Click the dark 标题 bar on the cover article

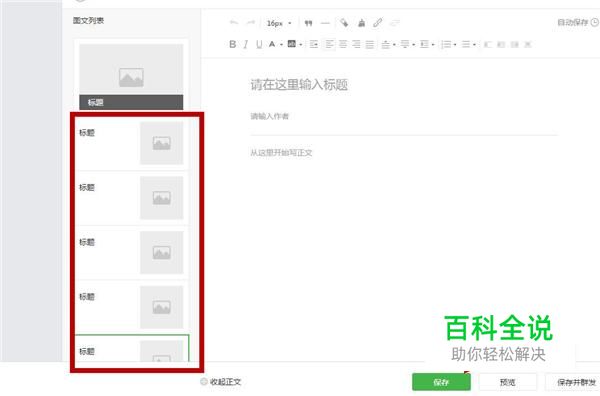(x=131, y=102)
